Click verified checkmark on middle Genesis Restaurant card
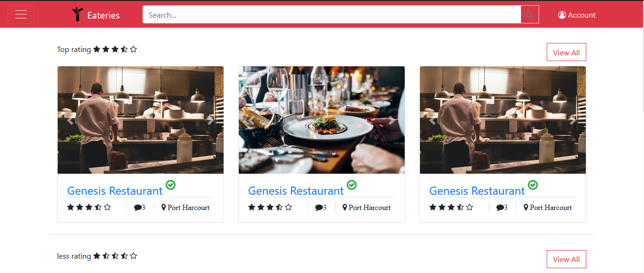The image size is (644, 273). coord(352,185)
